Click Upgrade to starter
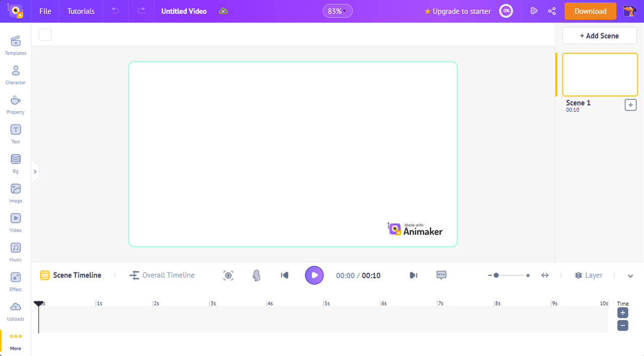Viewport: 644px width, 356px height. coord(457,11)
